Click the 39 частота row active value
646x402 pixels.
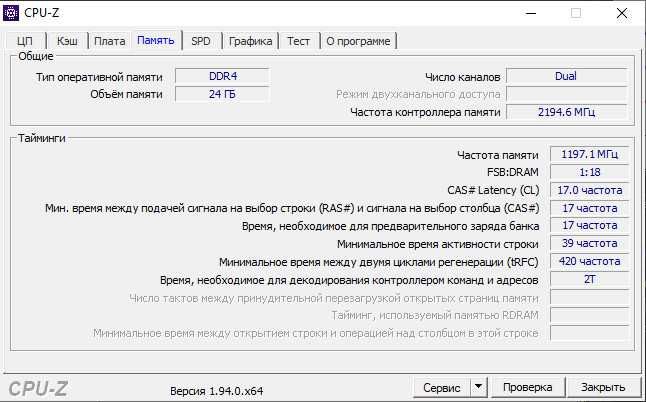(589, 243)
